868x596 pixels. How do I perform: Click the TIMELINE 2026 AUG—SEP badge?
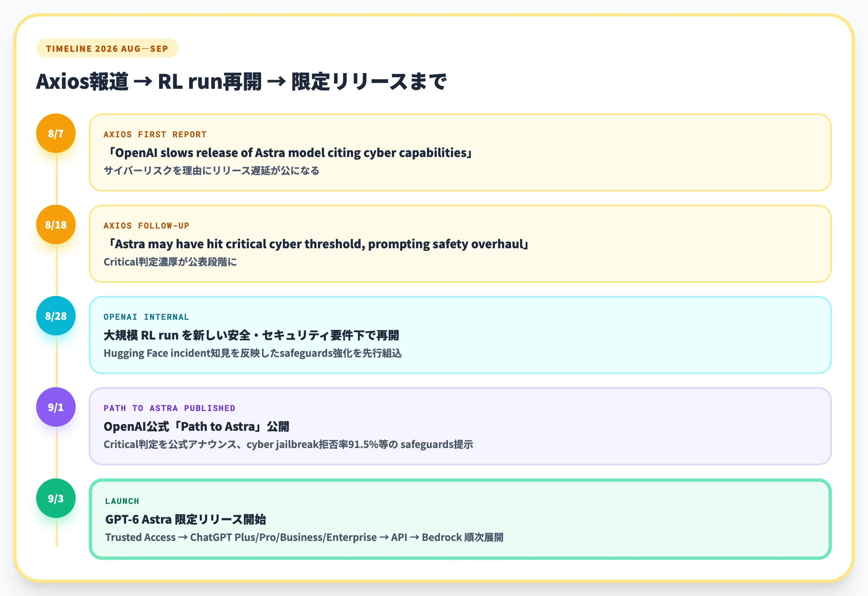tap(107, 49)
